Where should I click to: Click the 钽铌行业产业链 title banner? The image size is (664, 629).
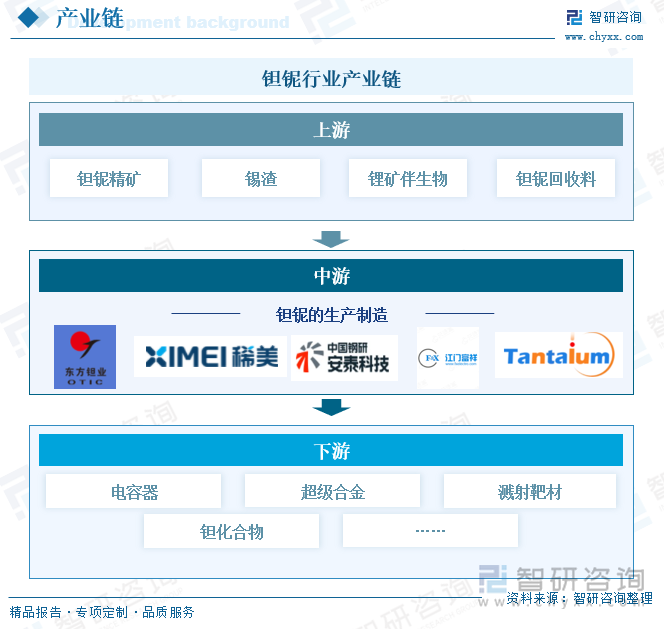point(331,77)
